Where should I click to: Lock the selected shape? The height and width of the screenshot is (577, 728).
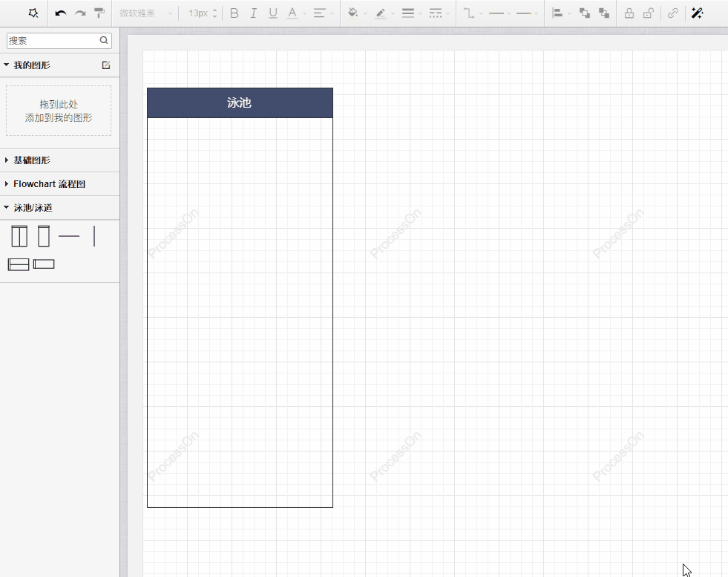[x=629, y=13]
